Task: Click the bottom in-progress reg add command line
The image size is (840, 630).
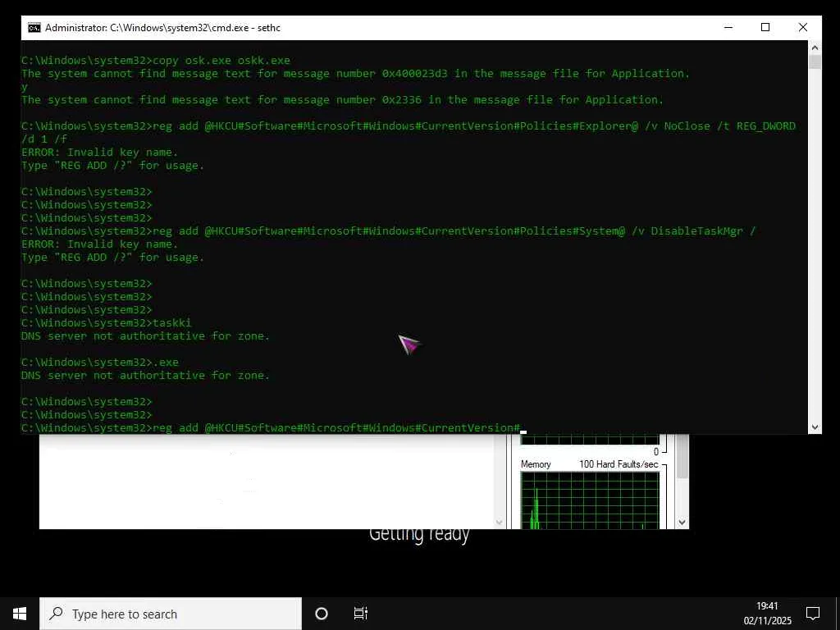Action: (271, 427)
